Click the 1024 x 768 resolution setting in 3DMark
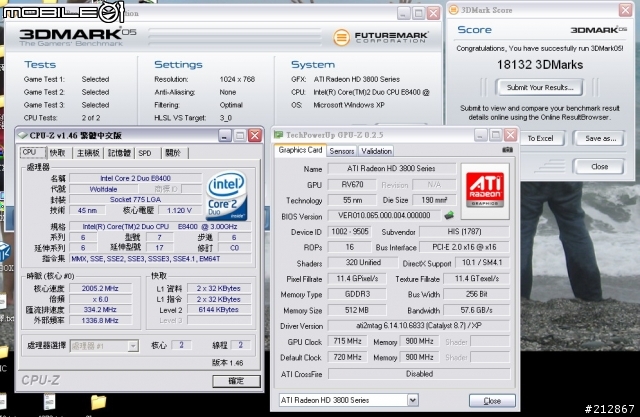Screen dimensions: 640x417 coord(237,79)
